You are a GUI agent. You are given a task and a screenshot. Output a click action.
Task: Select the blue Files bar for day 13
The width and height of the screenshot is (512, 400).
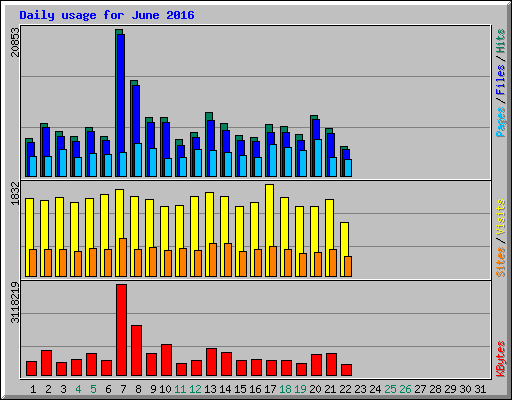click(211, 136)
